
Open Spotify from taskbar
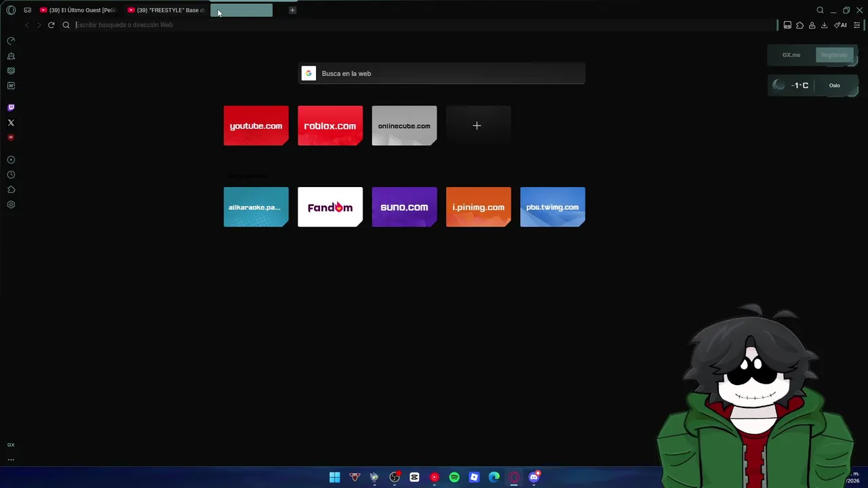point(454,477)
